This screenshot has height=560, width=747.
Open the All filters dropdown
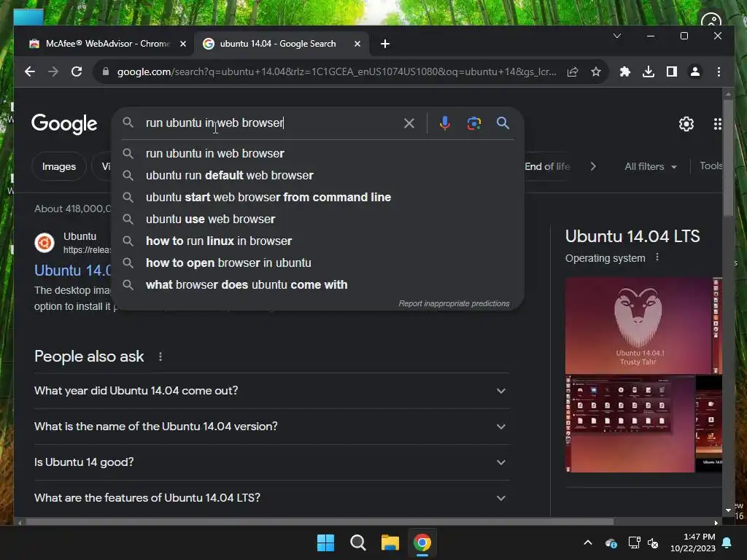point(650,167)
